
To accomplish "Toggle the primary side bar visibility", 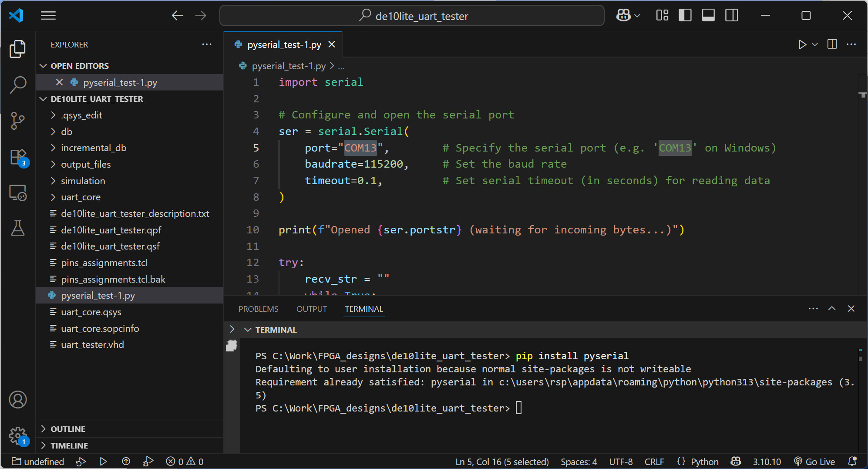I will point(685,16).
